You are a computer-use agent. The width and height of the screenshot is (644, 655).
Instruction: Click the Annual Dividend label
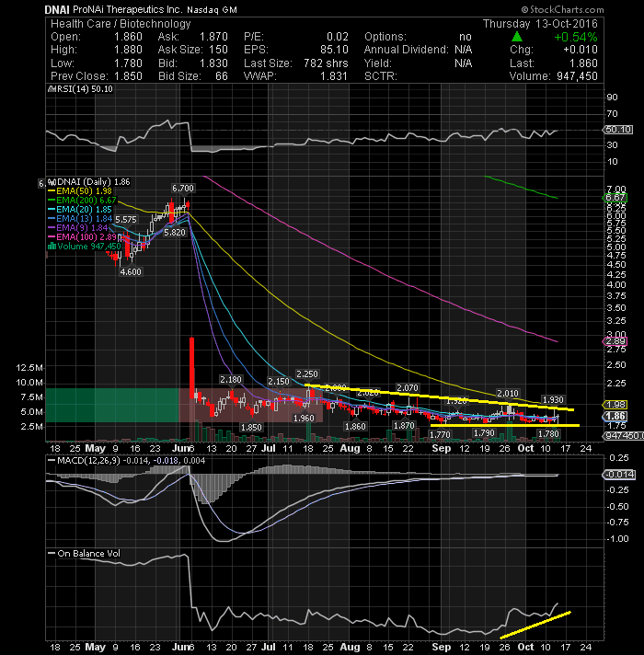tap(407, 50)
